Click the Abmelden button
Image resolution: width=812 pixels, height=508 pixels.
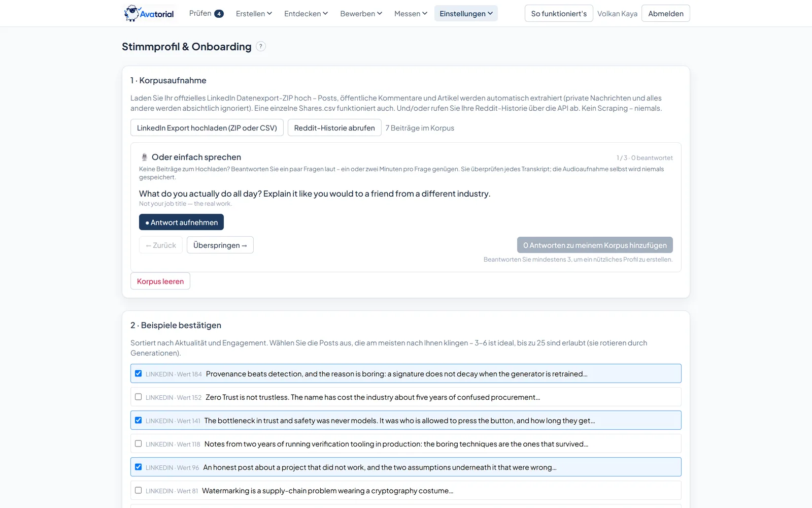(666, 13)
